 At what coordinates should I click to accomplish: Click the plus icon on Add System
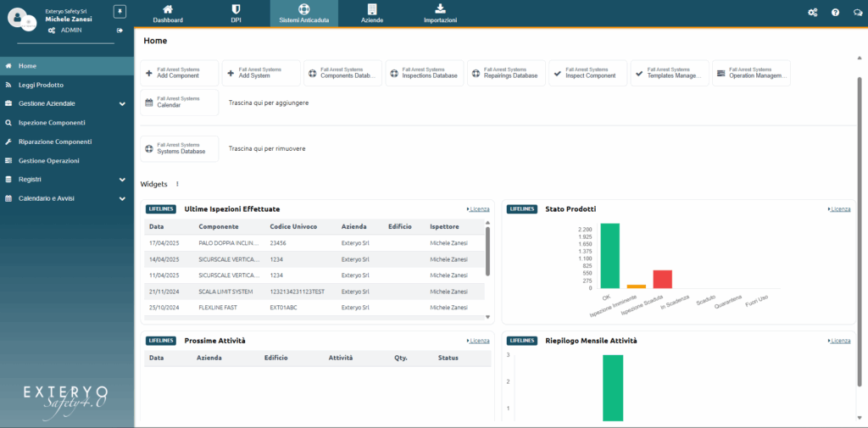[231, 73]
